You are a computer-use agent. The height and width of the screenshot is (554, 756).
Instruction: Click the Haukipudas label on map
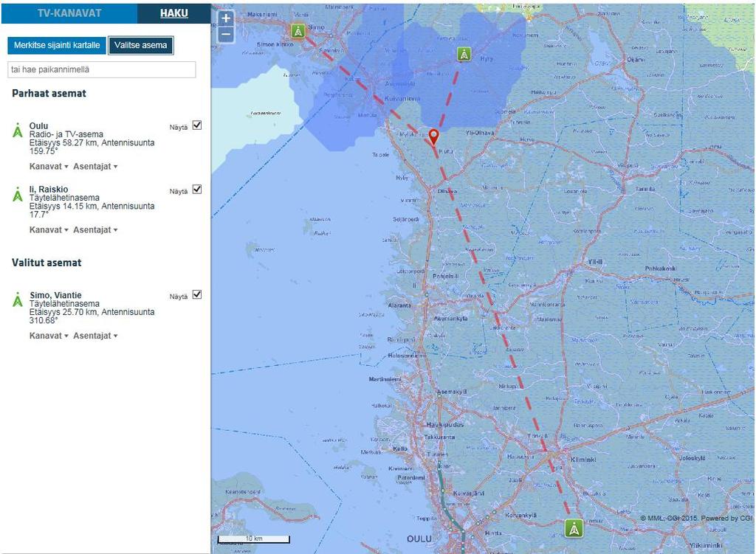(x=444, y=424)
